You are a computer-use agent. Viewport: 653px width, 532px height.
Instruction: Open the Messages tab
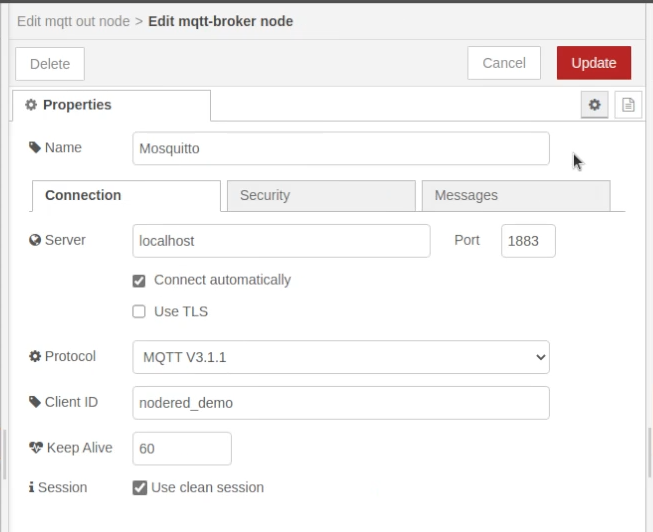pyautogui.click(x=515, y=196)
